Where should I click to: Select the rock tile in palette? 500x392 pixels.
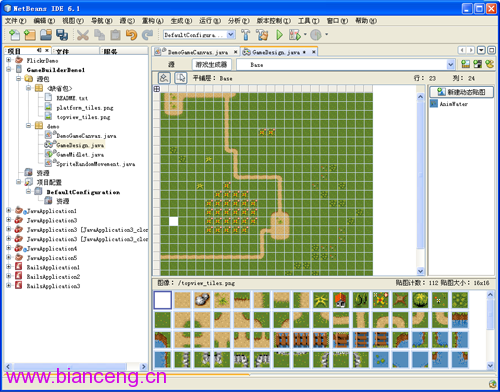(x=202, y=300)
